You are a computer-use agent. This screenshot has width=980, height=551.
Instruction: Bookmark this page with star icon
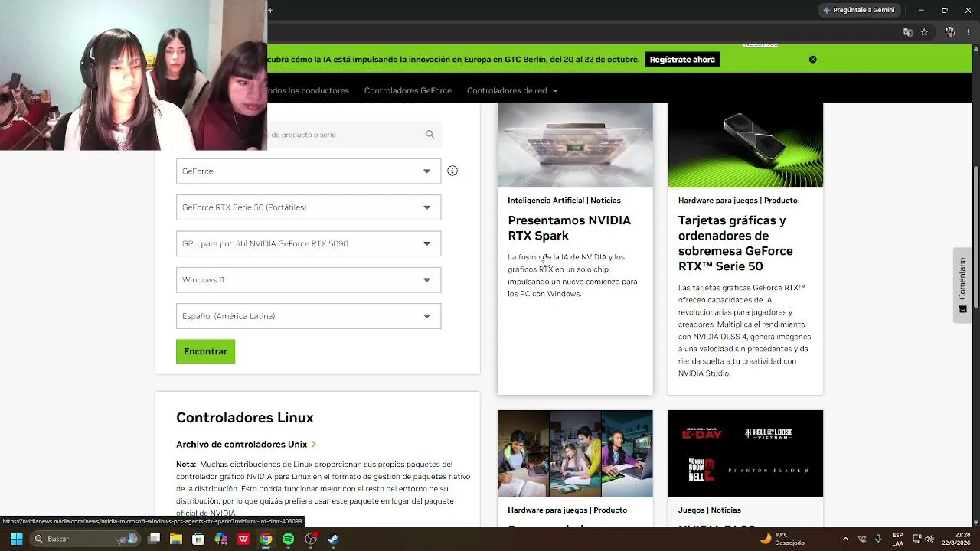924,32
